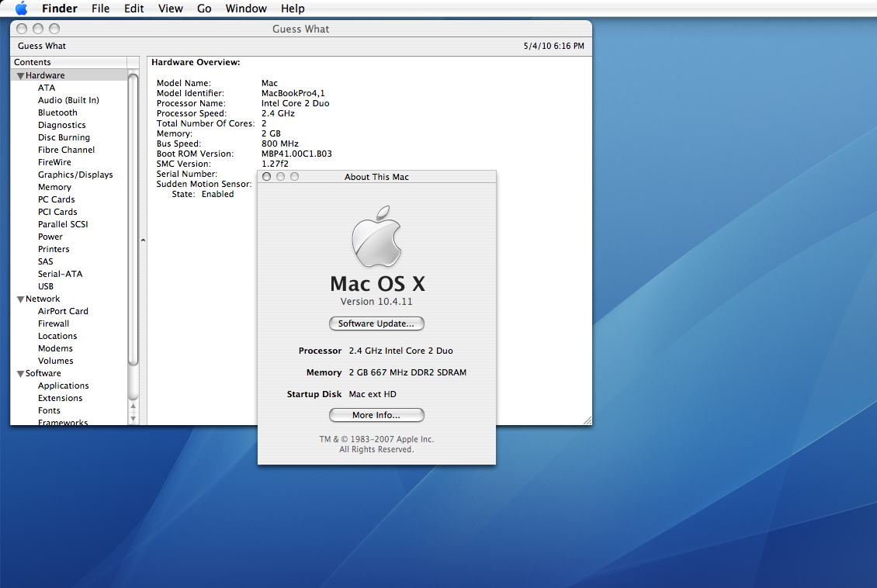Open the Edit menu

coord(133,9)
